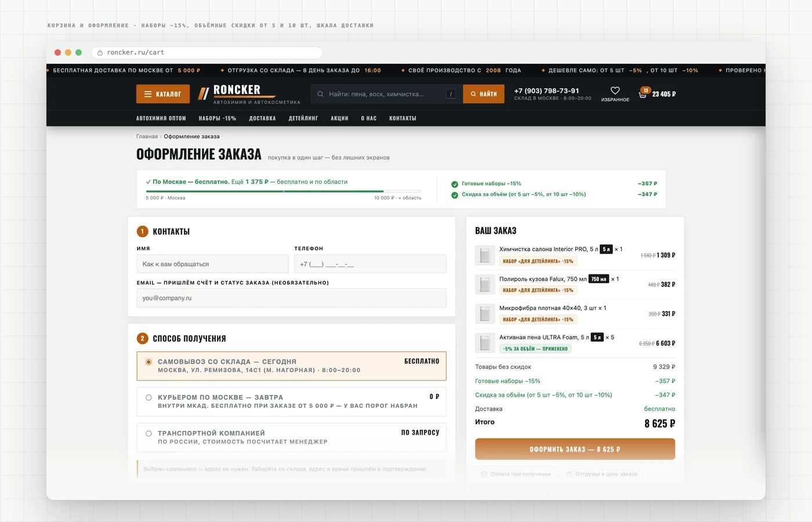The width and height of the screenshot is (812, 522).
Task: Open the Микрофибра плотная 40×40 thumbnail
Action: click(x=485, y=314)
